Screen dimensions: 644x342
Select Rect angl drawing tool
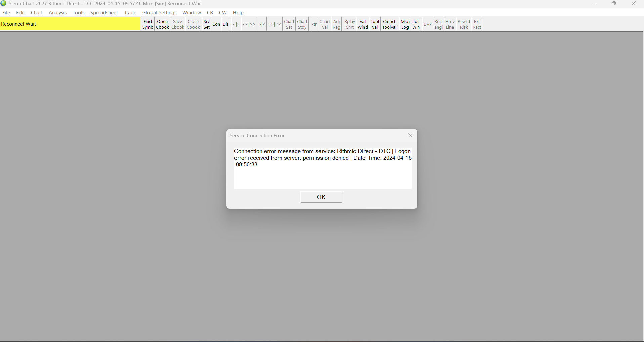coord(439,24)
